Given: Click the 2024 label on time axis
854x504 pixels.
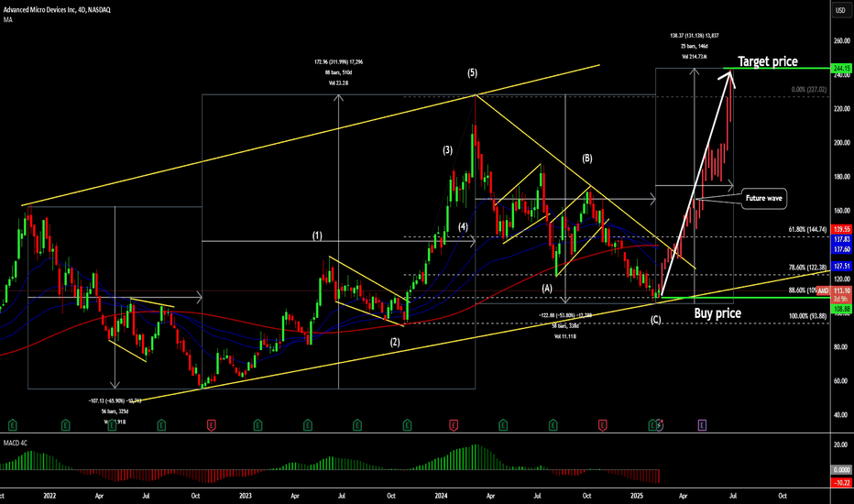Looking at the screenshot, I should (x=441, y=496).
